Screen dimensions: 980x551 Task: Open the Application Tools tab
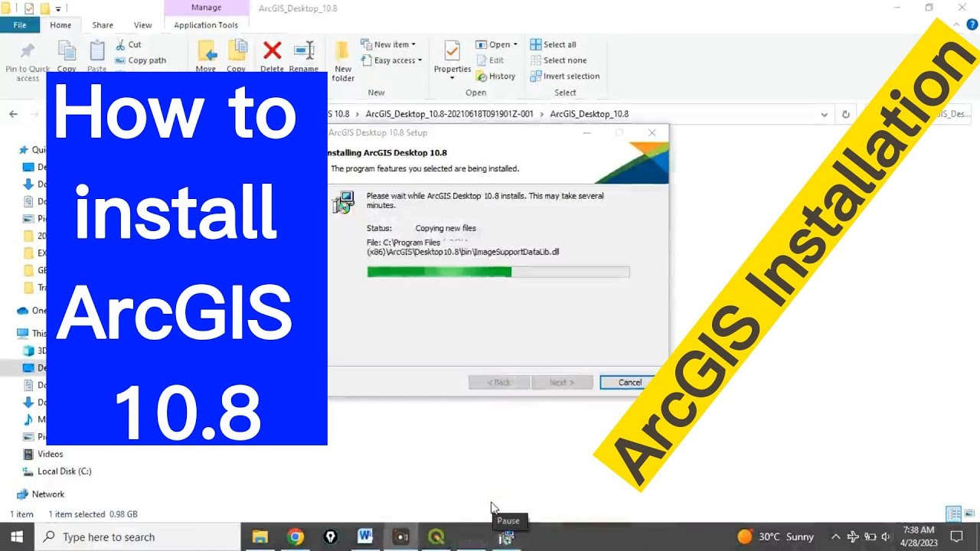[206, 25]
